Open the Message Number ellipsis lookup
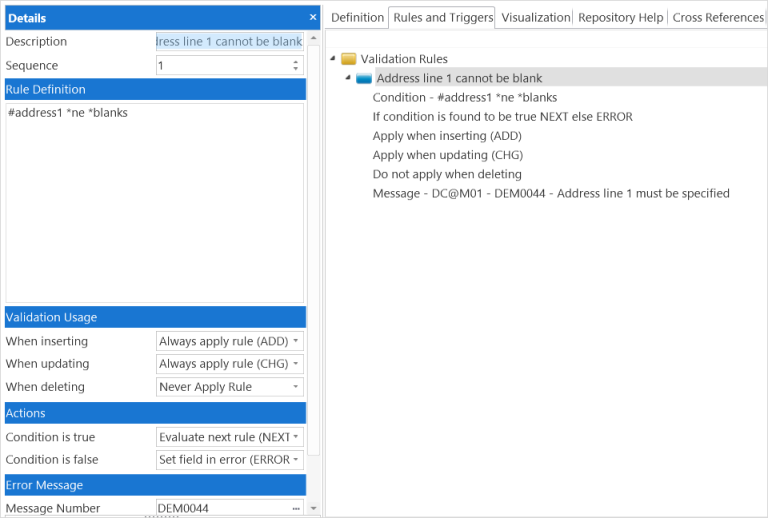 click(296, 508)
